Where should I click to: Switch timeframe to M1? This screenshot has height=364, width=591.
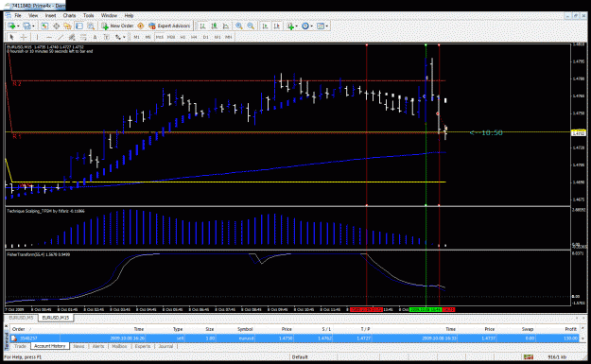137,37
